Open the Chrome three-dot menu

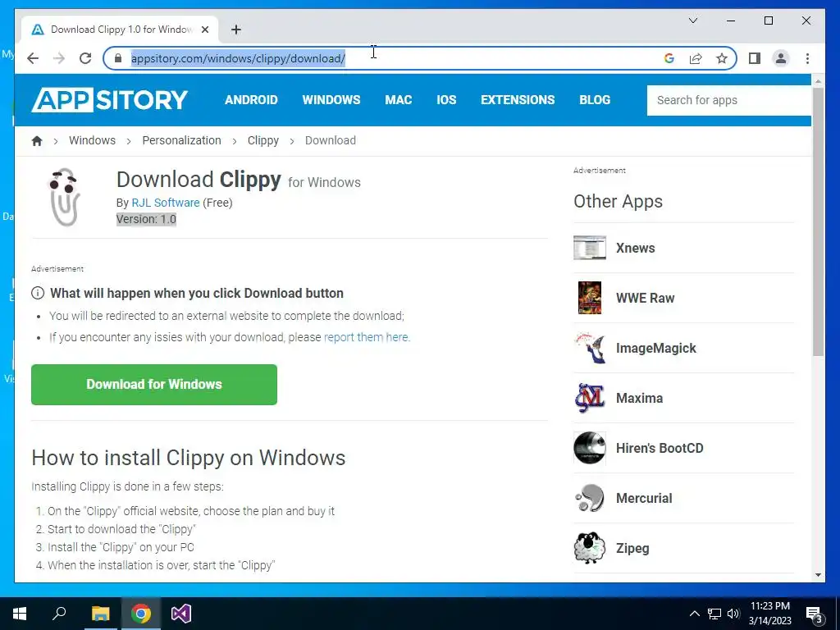[x=807, y=58]
